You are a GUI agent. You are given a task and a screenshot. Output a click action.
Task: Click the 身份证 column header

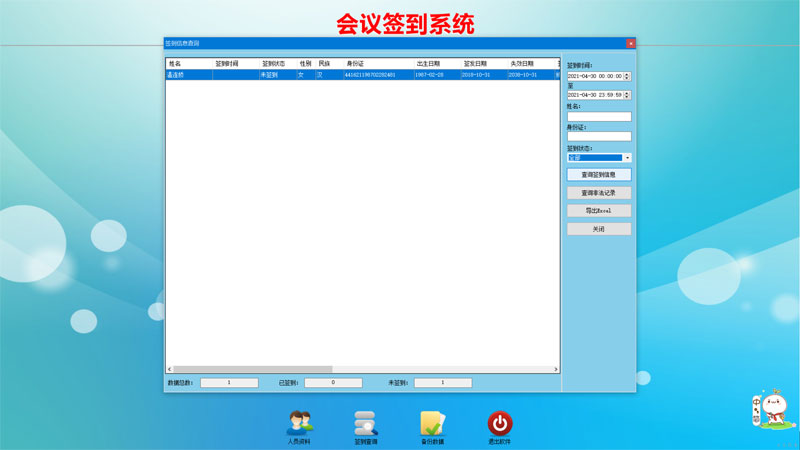[377, 63]
